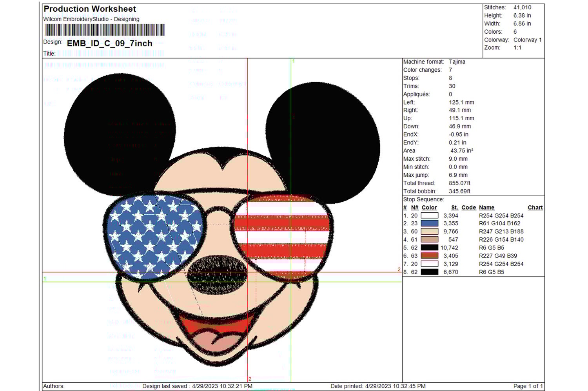588x391 pixels.
Task: Select the 'Page 1 of 1' footer text
Action: coord(528,386)
